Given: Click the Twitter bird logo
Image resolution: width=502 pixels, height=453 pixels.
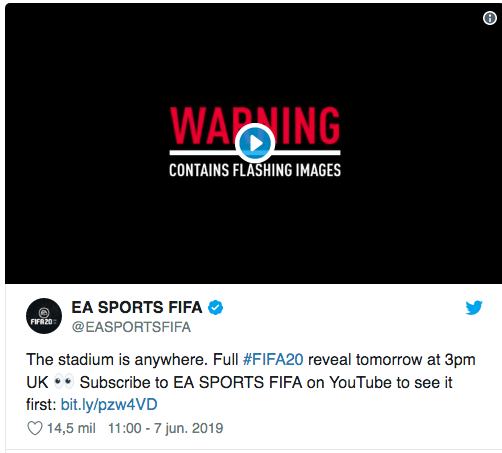Looking at the screenshot, I should pos(474,307).
